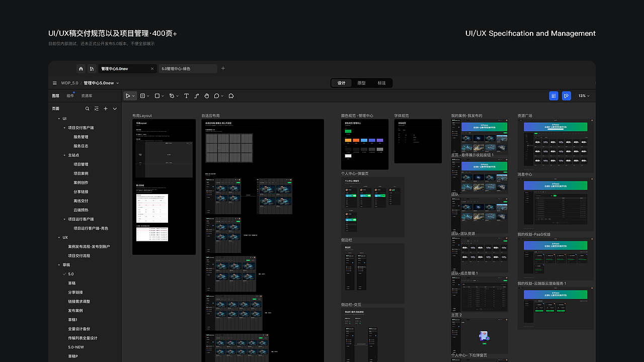The height and width of the screenshot is (362, 644).
Task: Collapse the 项目运行客户端 group
Action: tap(64, 219)
